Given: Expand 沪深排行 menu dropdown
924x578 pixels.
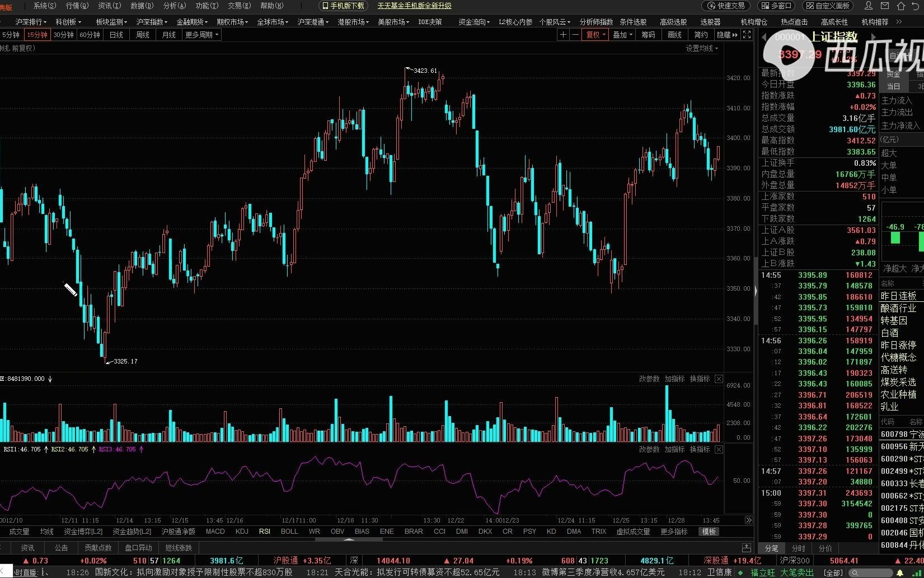Looking at the screenshot, I should coord(31,22).
